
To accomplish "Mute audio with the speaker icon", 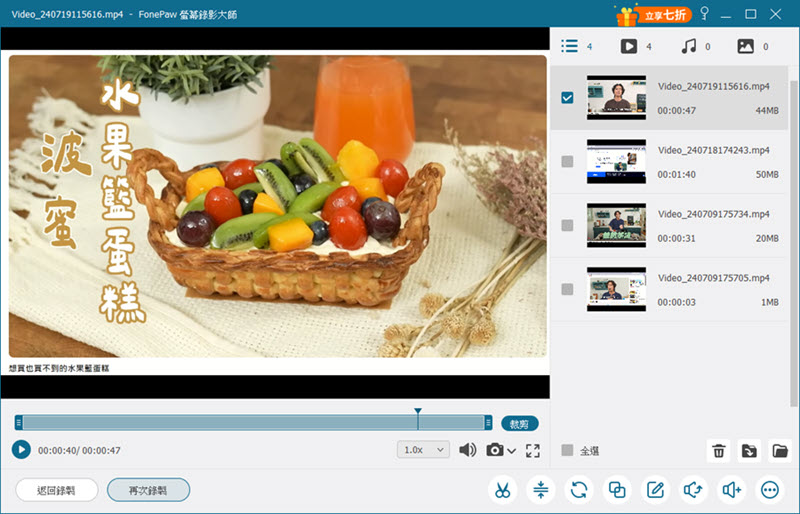I will point(467,450).
